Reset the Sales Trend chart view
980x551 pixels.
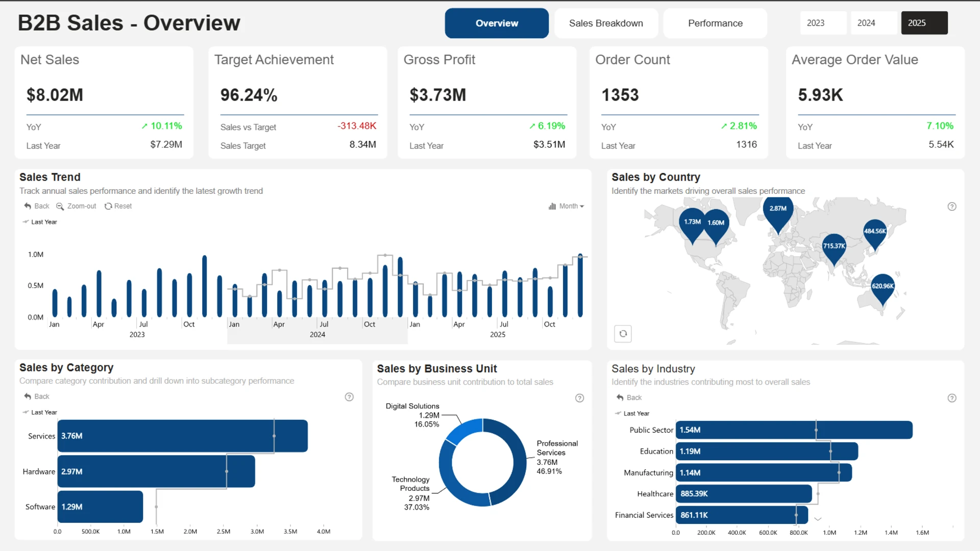pyautogui.click(x=118, y=206)
